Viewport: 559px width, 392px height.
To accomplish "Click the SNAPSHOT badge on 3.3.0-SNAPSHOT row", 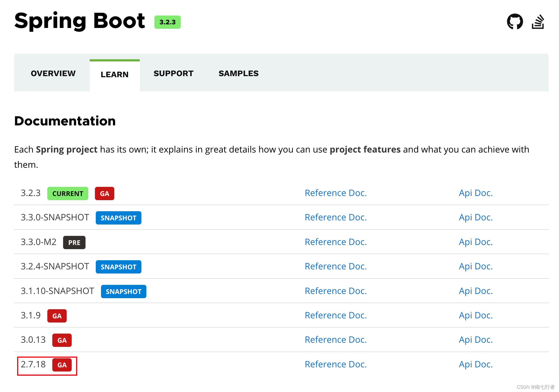I will (x=118, y=218).
